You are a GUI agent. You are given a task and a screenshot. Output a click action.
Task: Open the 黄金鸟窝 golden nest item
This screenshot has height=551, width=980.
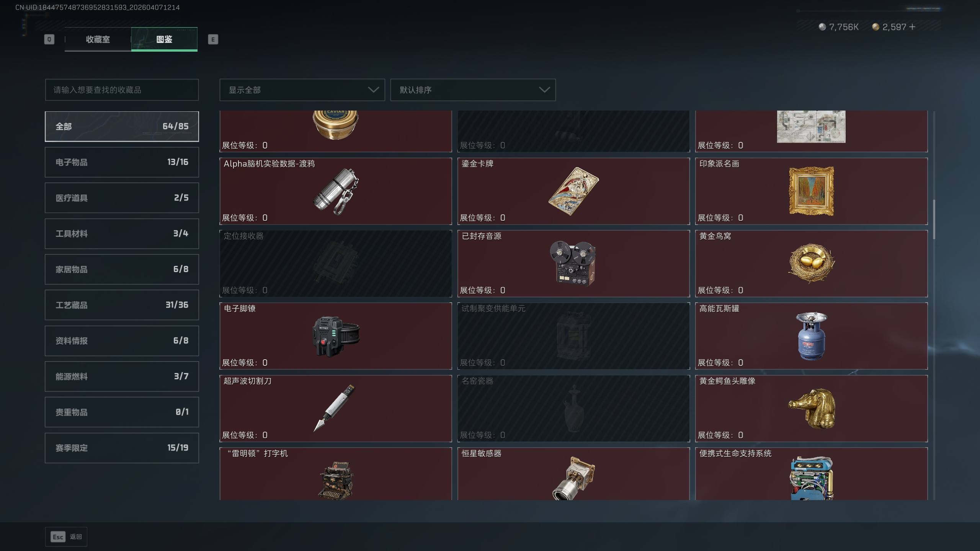(x=811, y=263)
